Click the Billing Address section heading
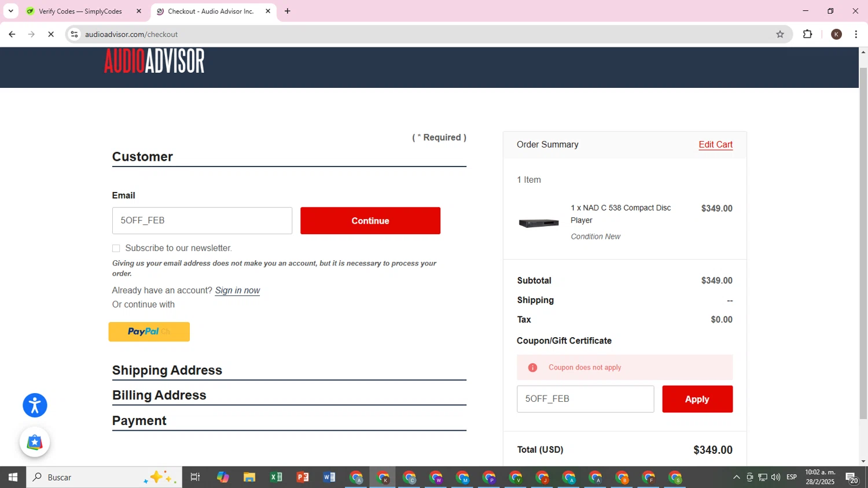This screenshot has width=868, height=488. click(159, 395)
